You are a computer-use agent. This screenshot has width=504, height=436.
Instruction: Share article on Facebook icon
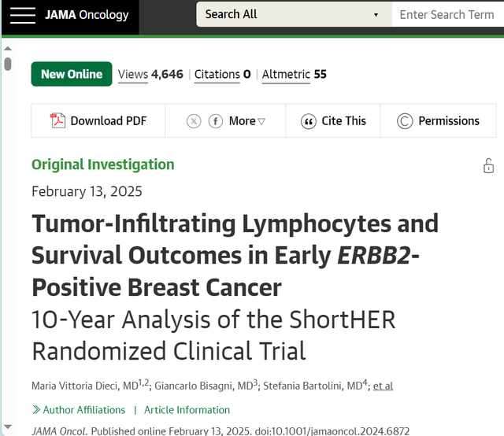pos(215,121)
